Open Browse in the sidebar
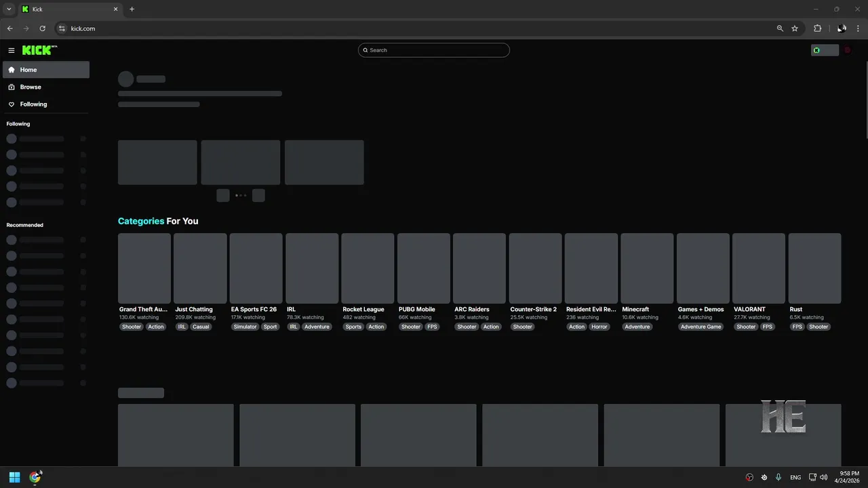 [x=46, y=87]
